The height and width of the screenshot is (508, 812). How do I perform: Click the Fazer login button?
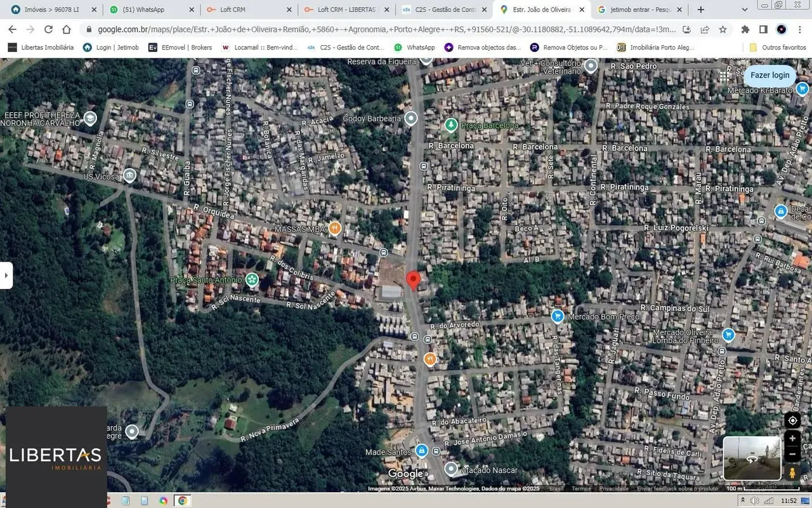[x=770, y=75]
